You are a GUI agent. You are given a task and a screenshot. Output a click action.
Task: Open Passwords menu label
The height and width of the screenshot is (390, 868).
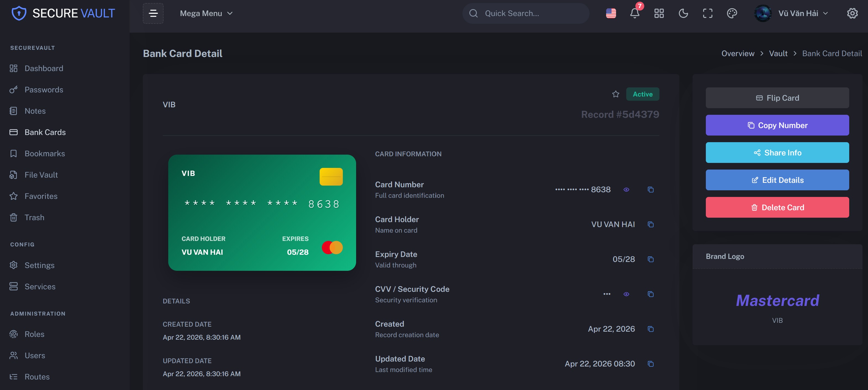coord(44,90)
